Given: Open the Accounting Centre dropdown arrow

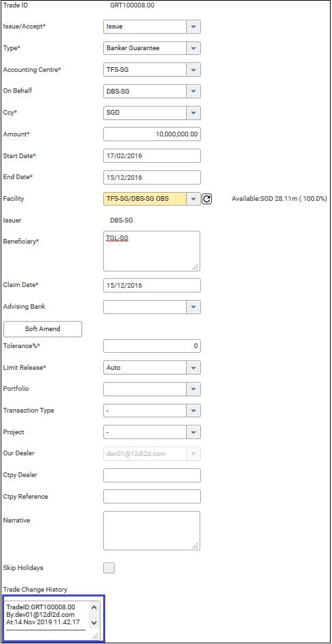Looking at the screenshot, I should (x=193, y=70).
